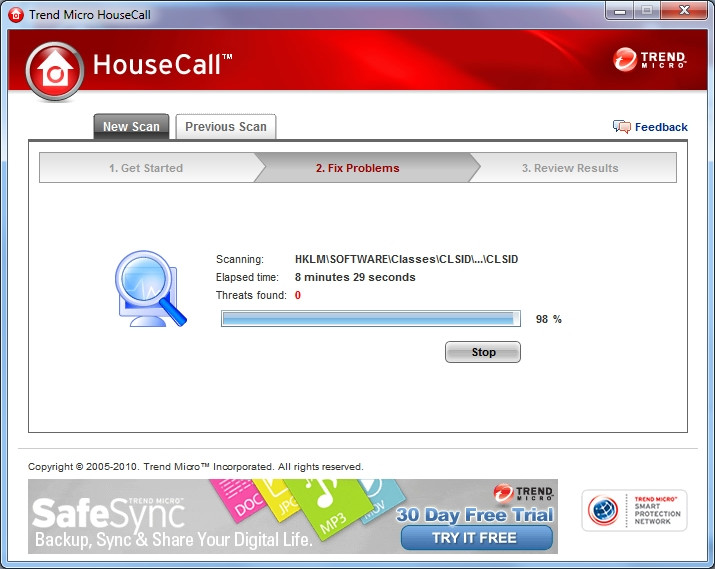Click the HouseCall title text in header

tap(162, 64)
